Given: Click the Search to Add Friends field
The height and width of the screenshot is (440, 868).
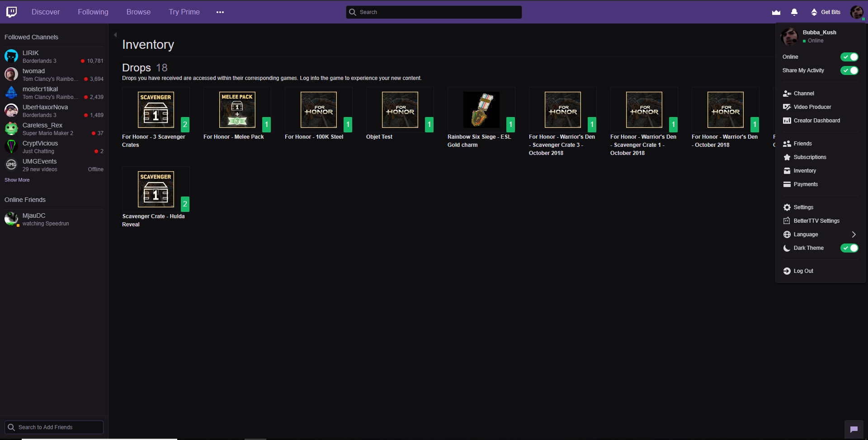Looking at the screenshot, I should [x=54, y=427].
